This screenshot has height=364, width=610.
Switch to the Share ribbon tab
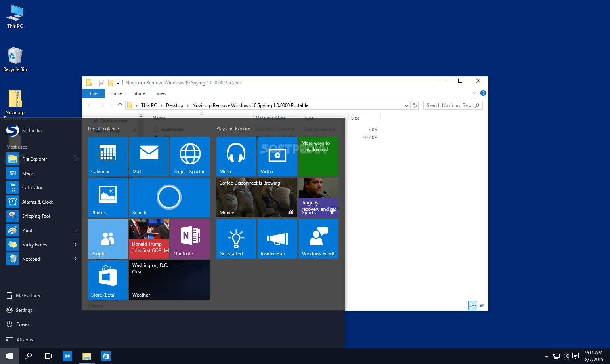point(139,93)
